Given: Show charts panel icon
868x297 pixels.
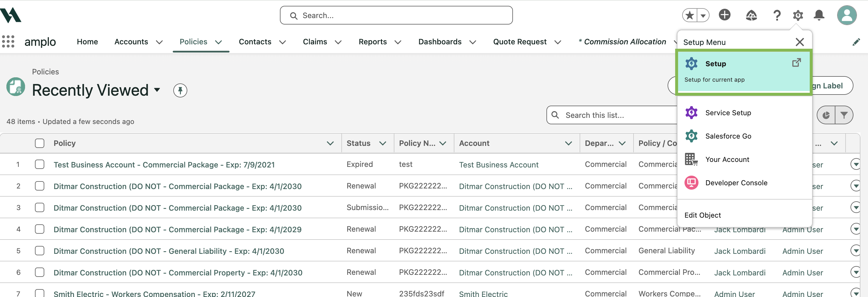Looking at the screenshot, I should [x=826, y=115].
